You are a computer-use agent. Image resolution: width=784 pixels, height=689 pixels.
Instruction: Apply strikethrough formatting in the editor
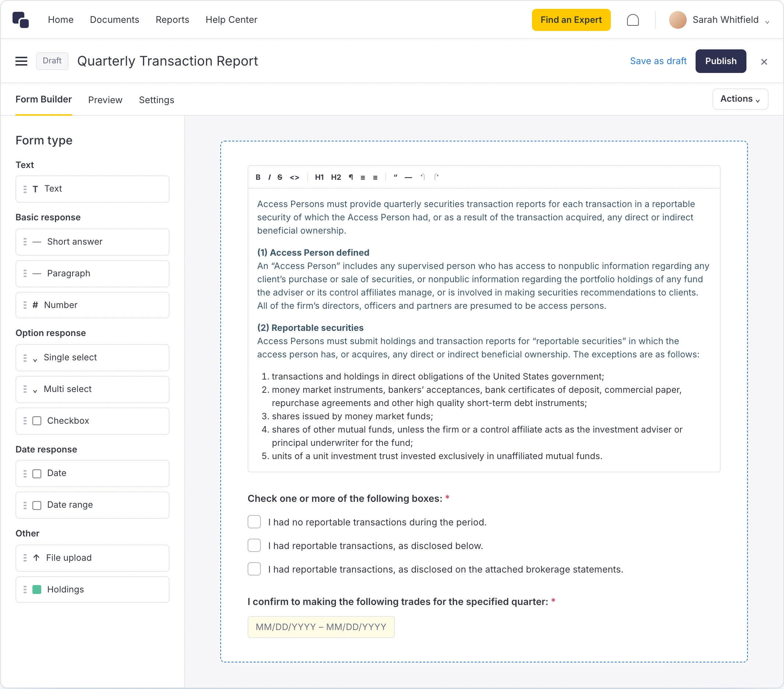[280, 177]
